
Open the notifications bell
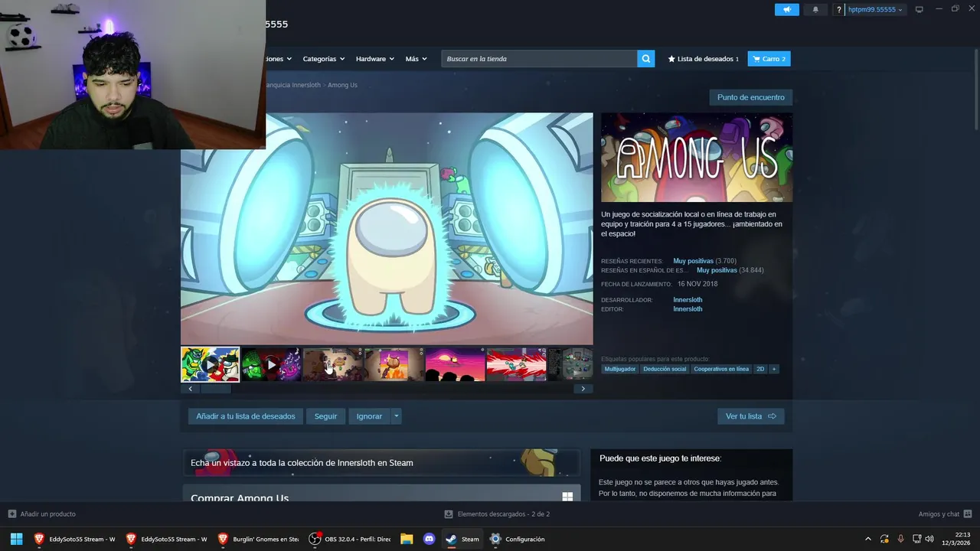tap(815, 9)
